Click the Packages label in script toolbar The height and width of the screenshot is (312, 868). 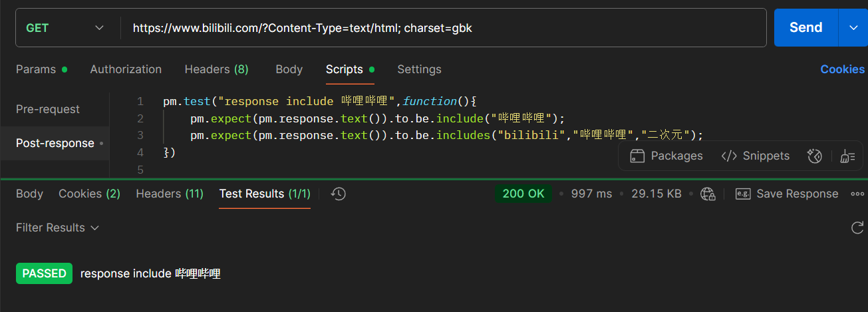pos(676,156)
